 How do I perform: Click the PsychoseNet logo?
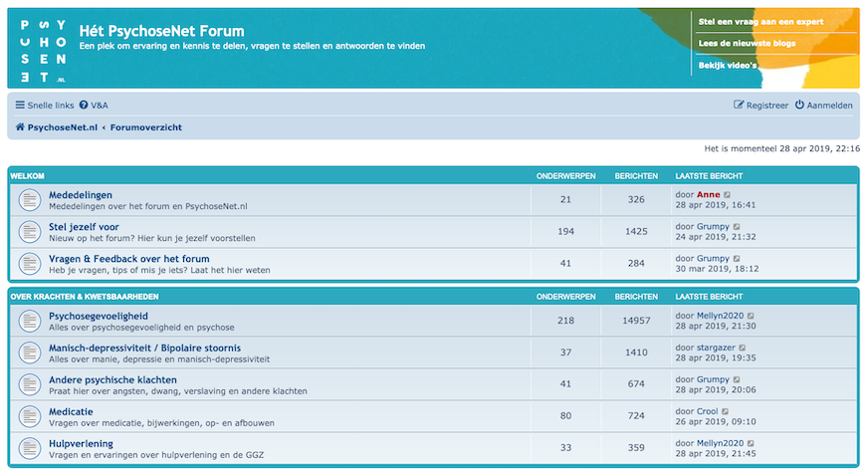pyautogui.click(x=43, y=51)
